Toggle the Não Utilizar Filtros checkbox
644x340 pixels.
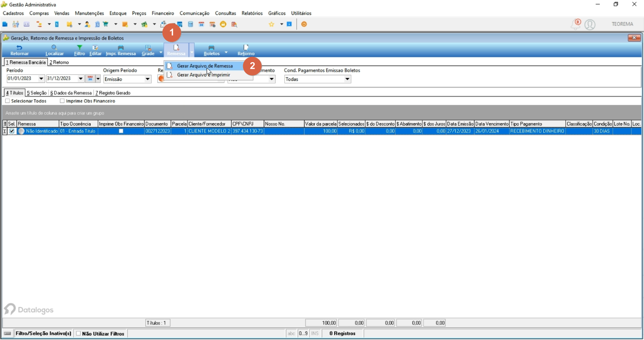(x=79, y=334)
